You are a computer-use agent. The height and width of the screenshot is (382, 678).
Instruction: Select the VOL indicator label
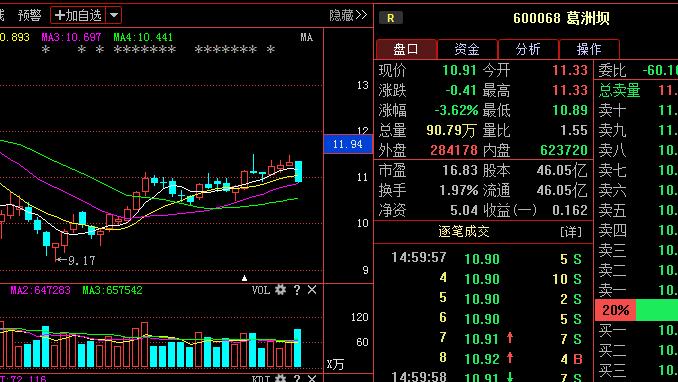[261, 290]
